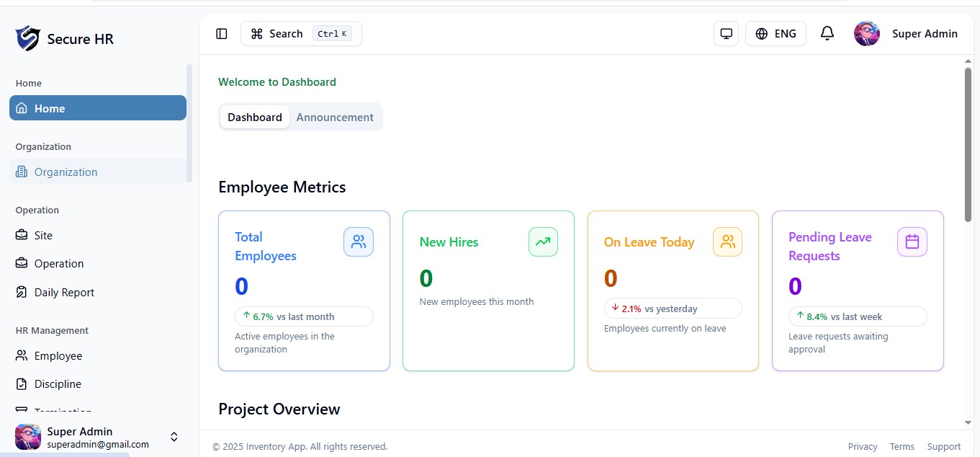This screenshot has width=980, height=457.
Task: Click the Search box
Action: point(301,34)
